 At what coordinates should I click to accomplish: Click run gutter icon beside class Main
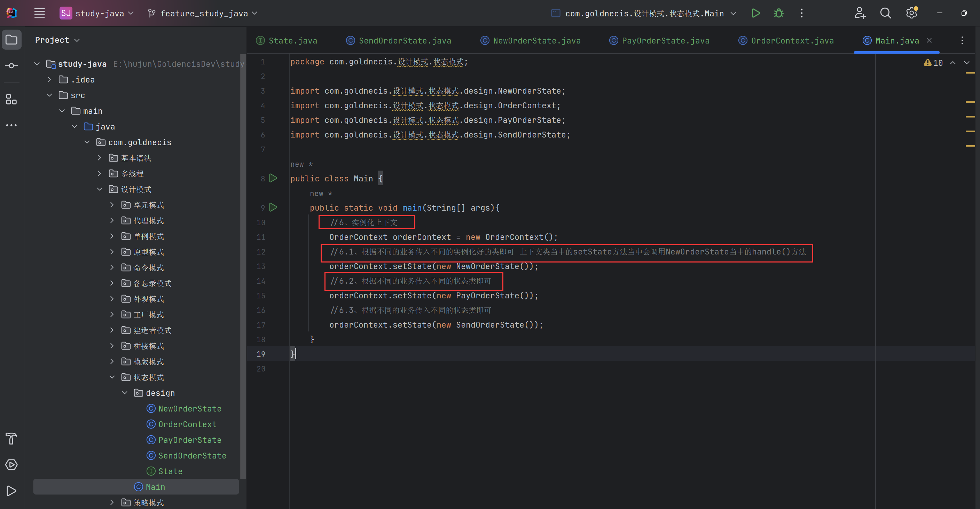point(273,178)
